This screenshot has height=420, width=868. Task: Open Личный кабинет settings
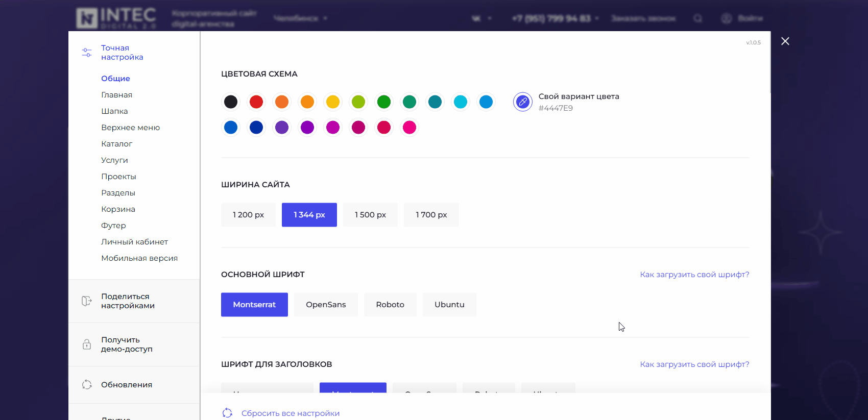134,242
